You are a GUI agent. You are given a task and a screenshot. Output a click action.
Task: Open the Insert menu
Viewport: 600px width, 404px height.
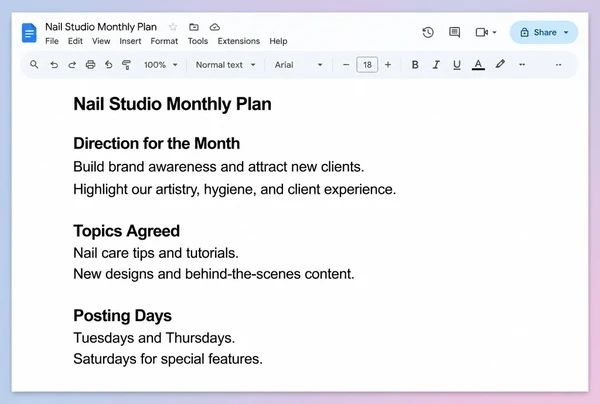(x=130, y=41)
